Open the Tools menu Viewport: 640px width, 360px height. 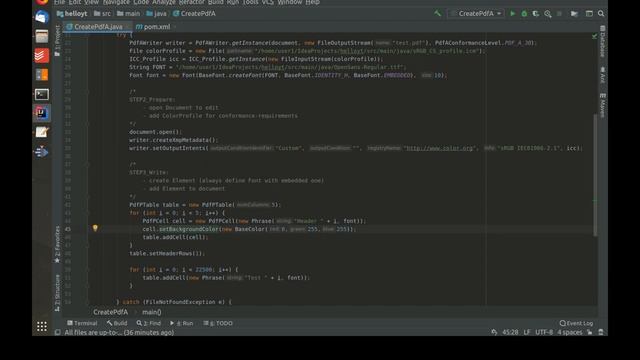pos(251,2)
